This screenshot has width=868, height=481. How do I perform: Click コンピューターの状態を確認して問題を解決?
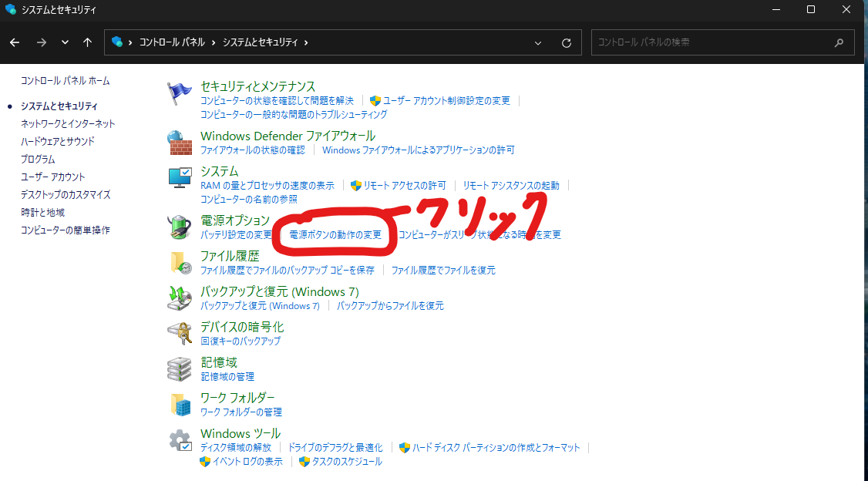[x=277, y=101]
